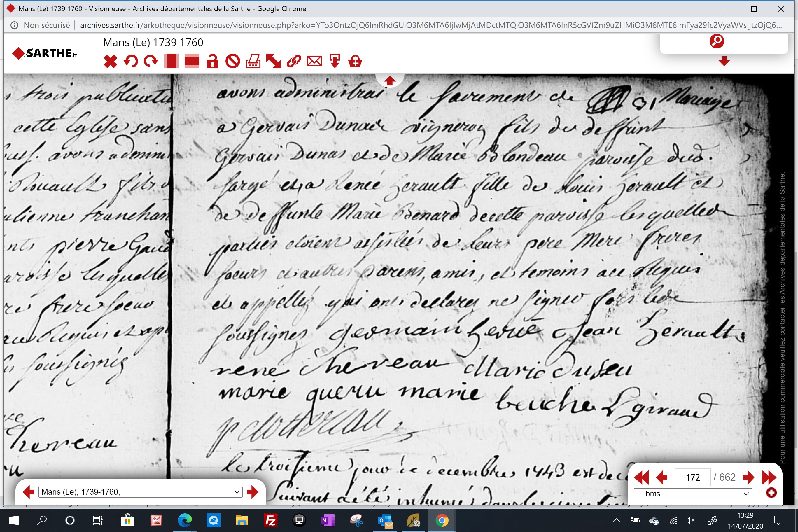Viewport: 798px width, 532px height.
Task: Go to the next page with the single right arrow
Action: pyautogui.click(x=748, y=477)
